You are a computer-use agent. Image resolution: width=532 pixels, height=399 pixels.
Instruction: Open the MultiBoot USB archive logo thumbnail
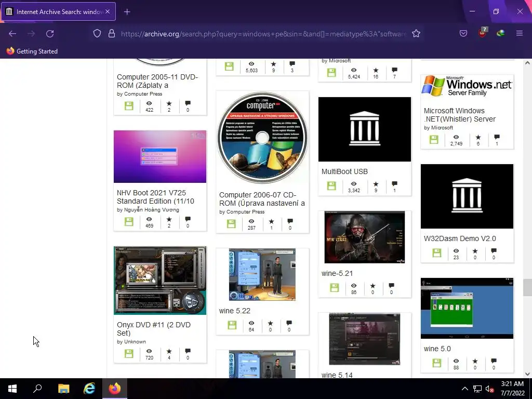click(x=364, y=129)
